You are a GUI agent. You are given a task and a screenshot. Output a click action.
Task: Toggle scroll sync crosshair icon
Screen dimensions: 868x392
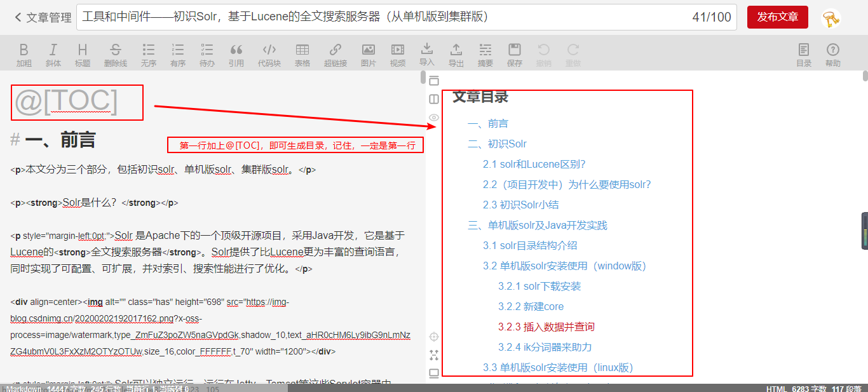(x=434, y=337)
